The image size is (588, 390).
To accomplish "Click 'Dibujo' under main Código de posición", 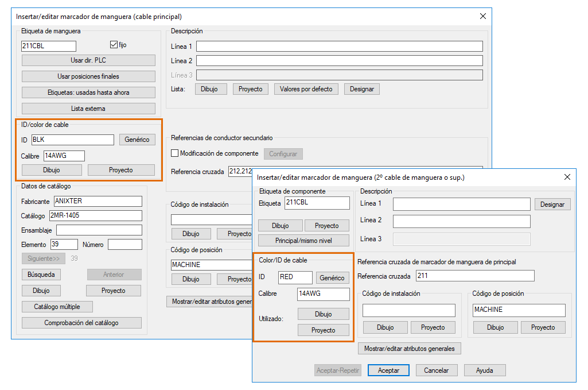I will click(191, 279).
